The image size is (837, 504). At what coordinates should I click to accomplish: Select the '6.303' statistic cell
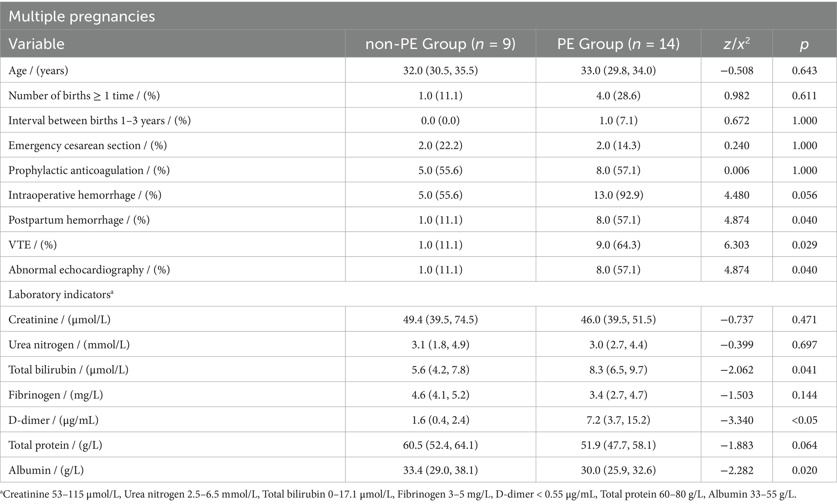click(x=737, y=245)
